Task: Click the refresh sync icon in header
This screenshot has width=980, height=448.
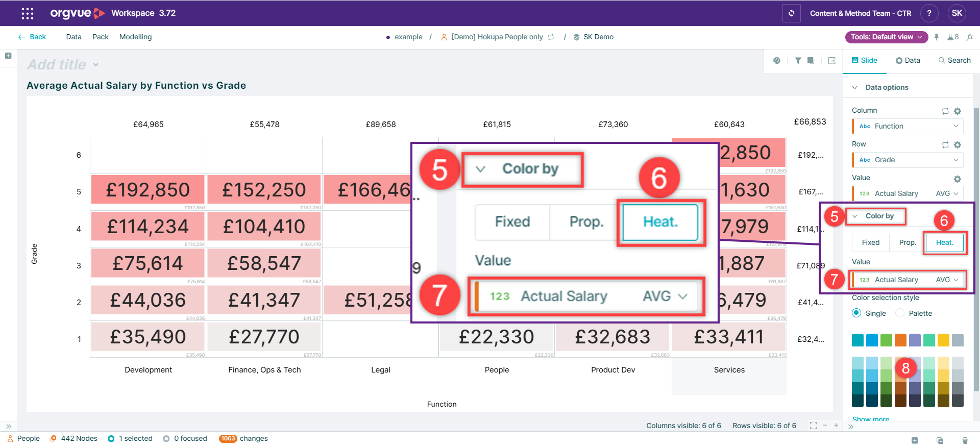Action: 791,13
